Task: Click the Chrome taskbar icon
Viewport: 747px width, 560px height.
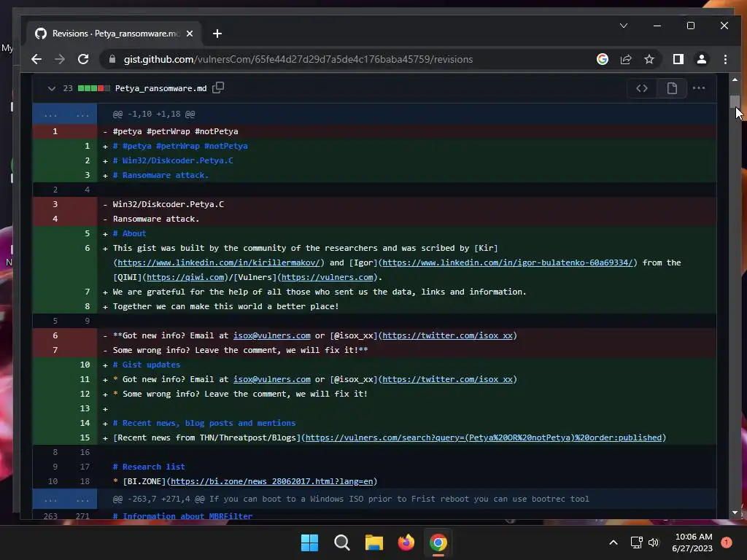Action: (x=438, y=542)
